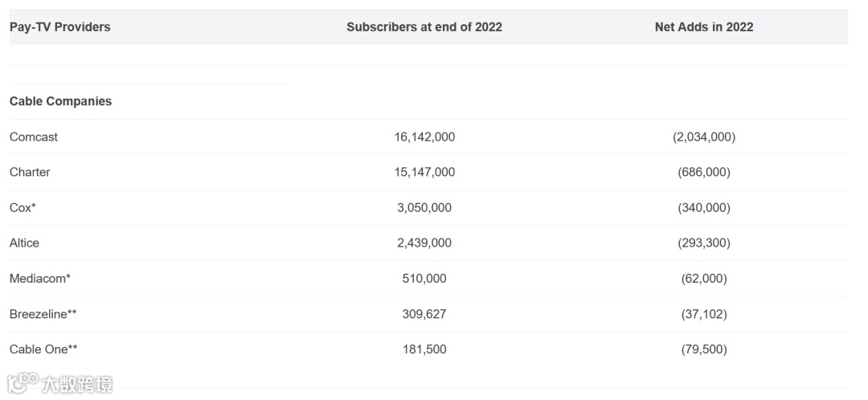Select Comcast's (2,034,000) net adds value

tap(704, 137)
